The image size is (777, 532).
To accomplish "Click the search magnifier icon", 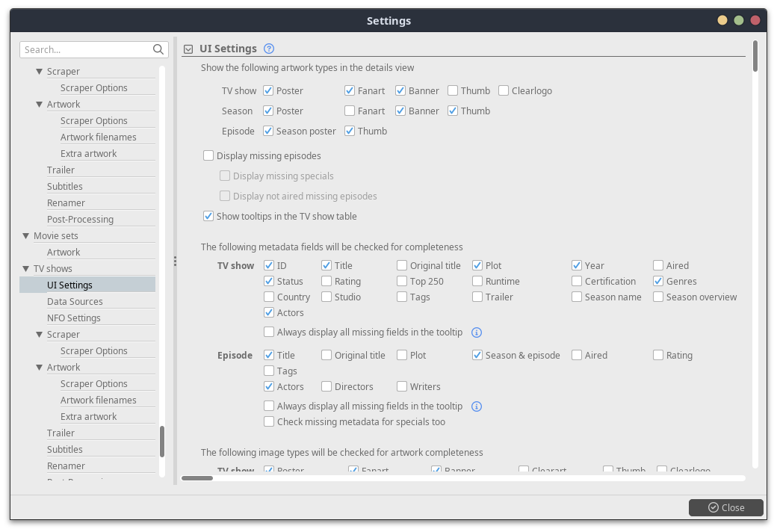I will tap(158, 49).
